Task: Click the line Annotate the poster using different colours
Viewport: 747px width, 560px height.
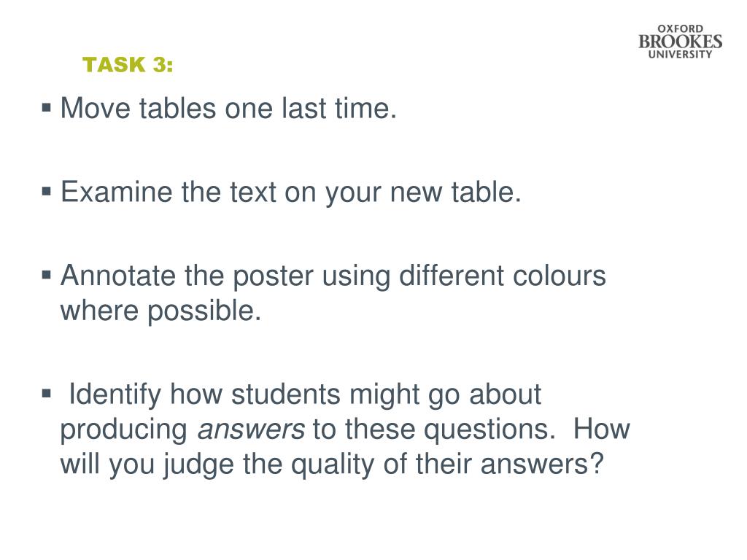Action: (333, 276)
